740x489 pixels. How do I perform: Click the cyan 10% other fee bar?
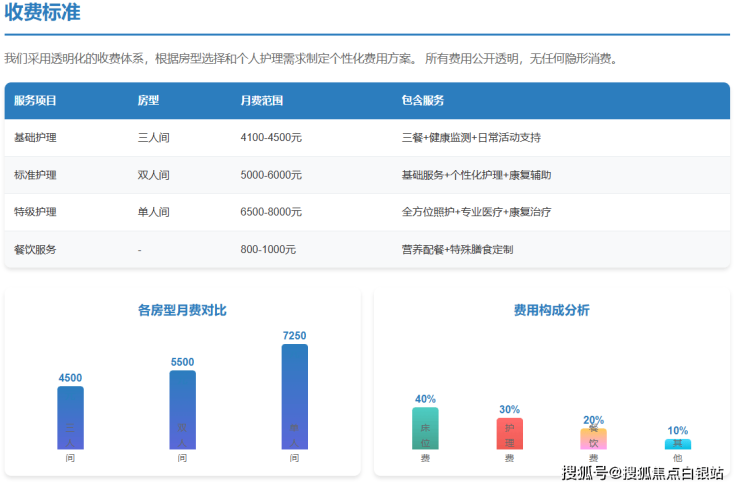[x=677, y=444]
